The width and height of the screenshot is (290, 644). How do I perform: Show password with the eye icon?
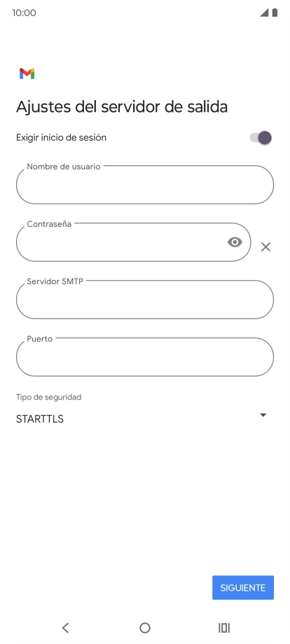point(235,242)
